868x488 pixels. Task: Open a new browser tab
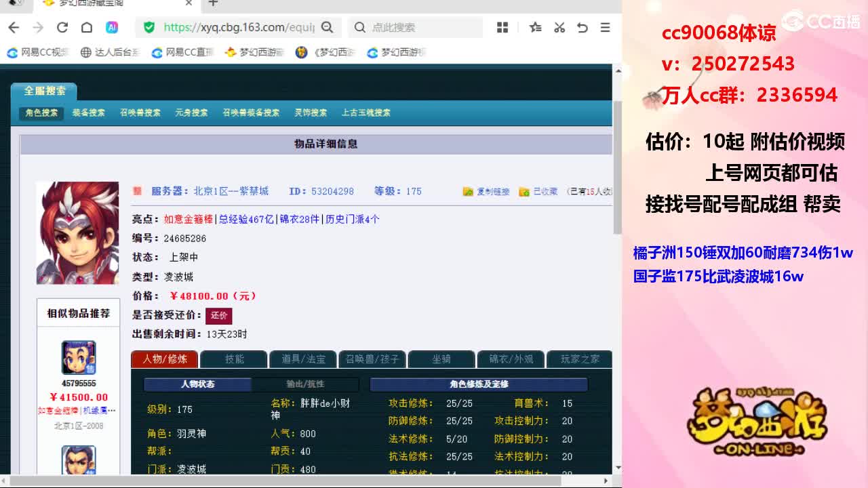213,3
